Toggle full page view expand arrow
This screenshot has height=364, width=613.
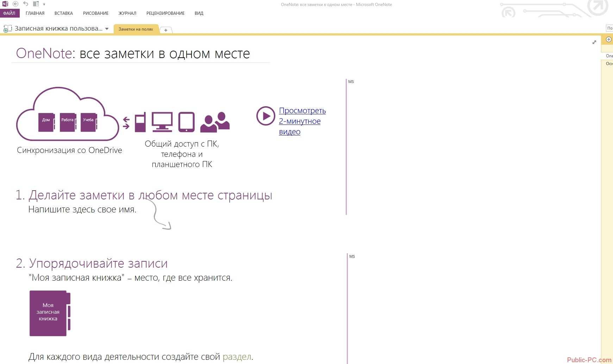tap(594, 42)
